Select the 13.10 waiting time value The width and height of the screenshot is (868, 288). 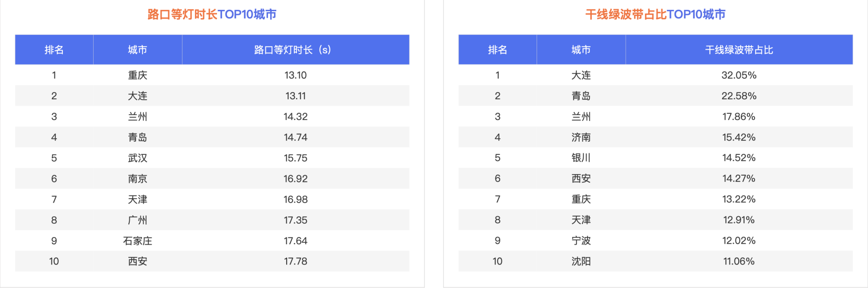click(x=295, y=75)
